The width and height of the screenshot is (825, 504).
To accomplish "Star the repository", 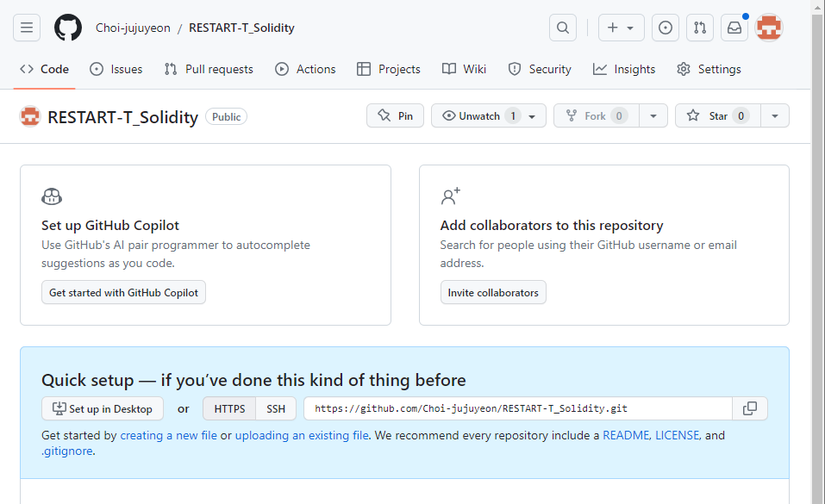I will [x=718, y=115].
